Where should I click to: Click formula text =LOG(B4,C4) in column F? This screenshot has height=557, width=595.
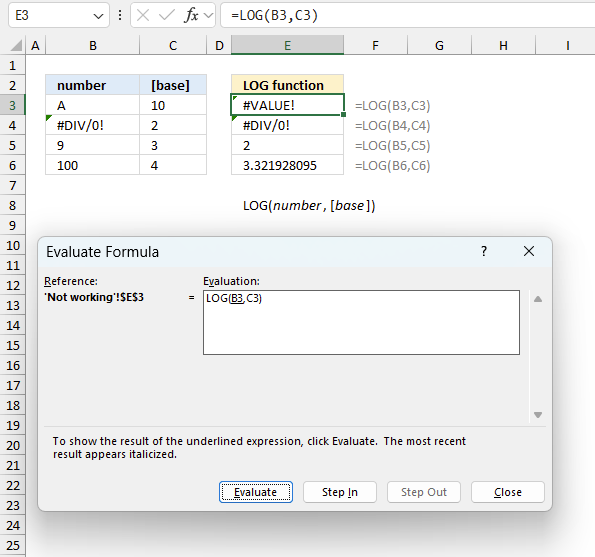pyautogui.click(x=392, y=126)
